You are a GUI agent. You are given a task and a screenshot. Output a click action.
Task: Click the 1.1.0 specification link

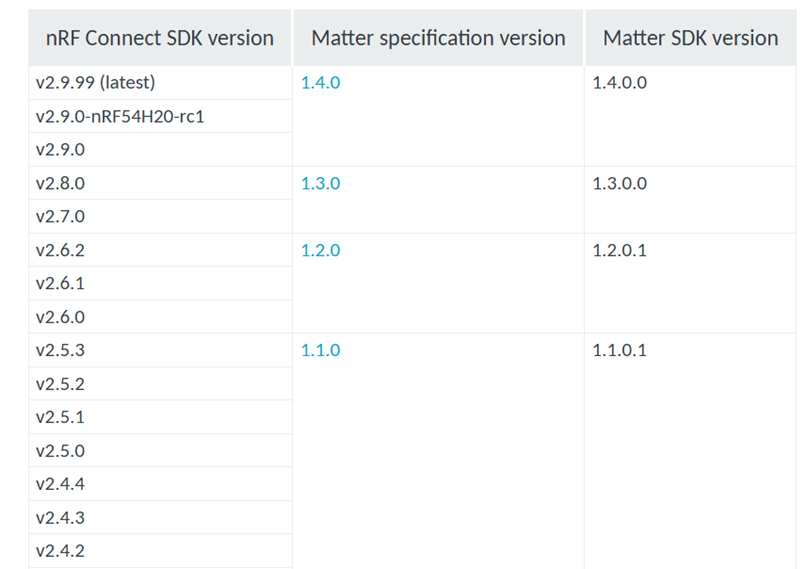point(320,351)
